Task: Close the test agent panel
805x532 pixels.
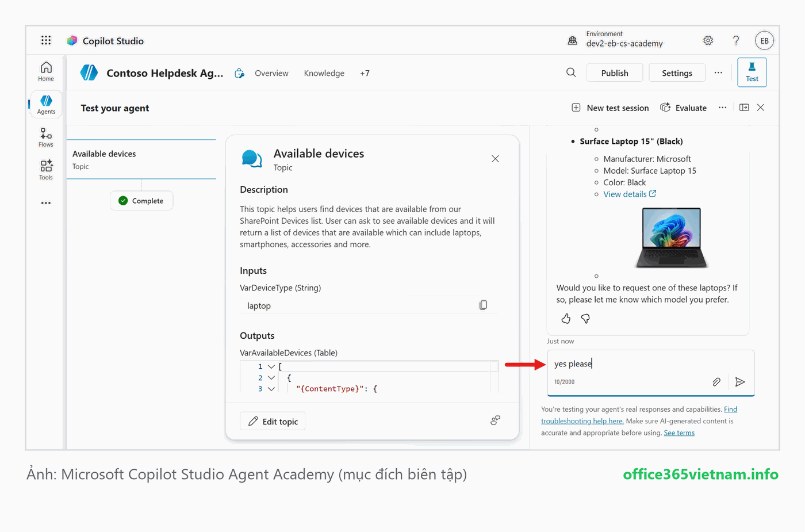Action: [x=761, y=108]
